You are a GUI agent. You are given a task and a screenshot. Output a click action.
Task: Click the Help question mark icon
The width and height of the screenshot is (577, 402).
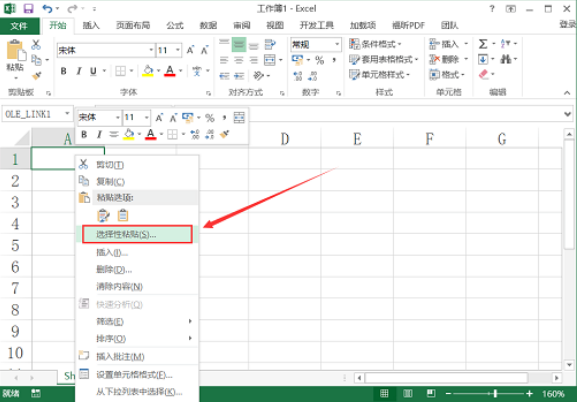[x=492, y=8]
